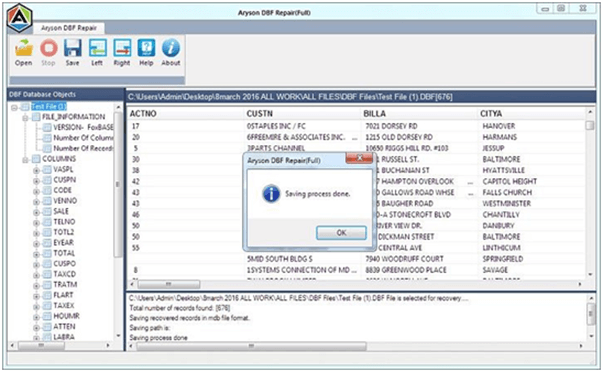
Task: Open a DBF file with Open icon
Action: [x=23, y=52]
